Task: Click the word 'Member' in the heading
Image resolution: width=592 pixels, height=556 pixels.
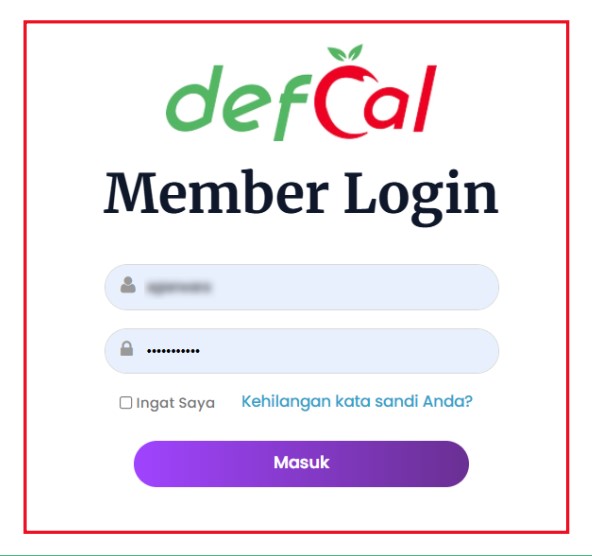Action: pos(216,193)
